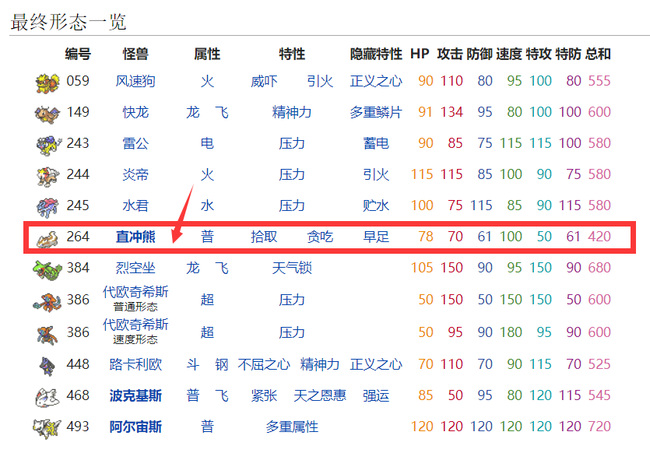Viewport: 650px width, 453px height.
Task: Open the 雷公 link
Action: (x=135, y=143)
